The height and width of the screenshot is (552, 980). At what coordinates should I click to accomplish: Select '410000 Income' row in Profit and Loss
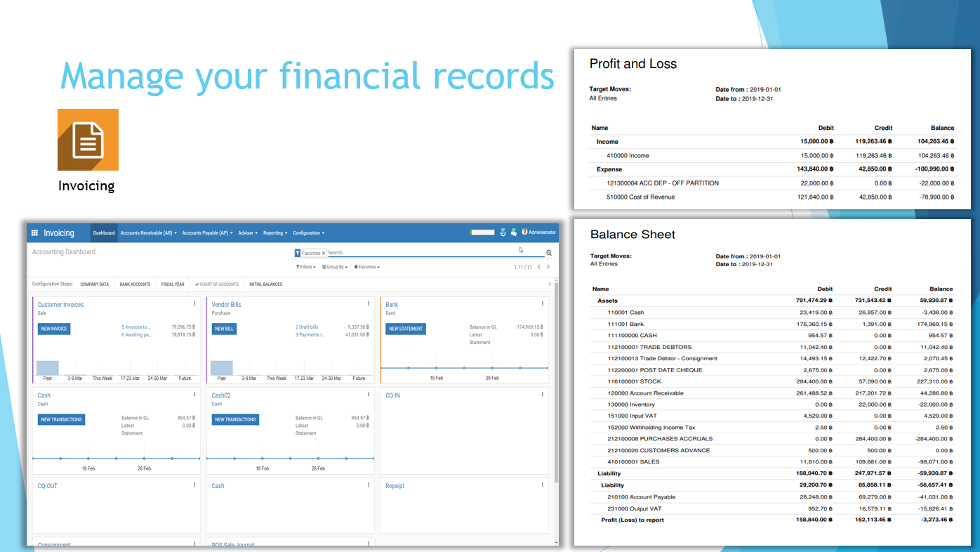pyautogui.click(x=773, y=155)
